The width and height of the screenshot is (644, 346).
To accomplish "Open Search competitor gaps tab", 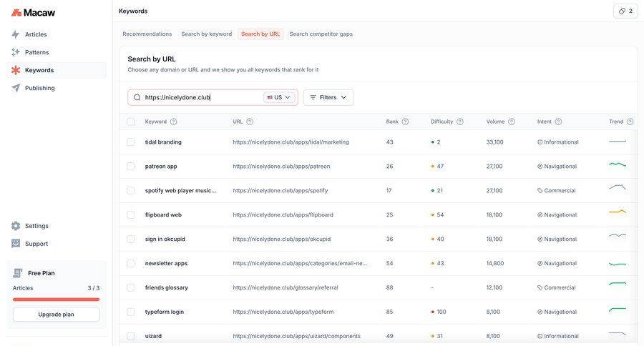I will [x=321, y=34].
